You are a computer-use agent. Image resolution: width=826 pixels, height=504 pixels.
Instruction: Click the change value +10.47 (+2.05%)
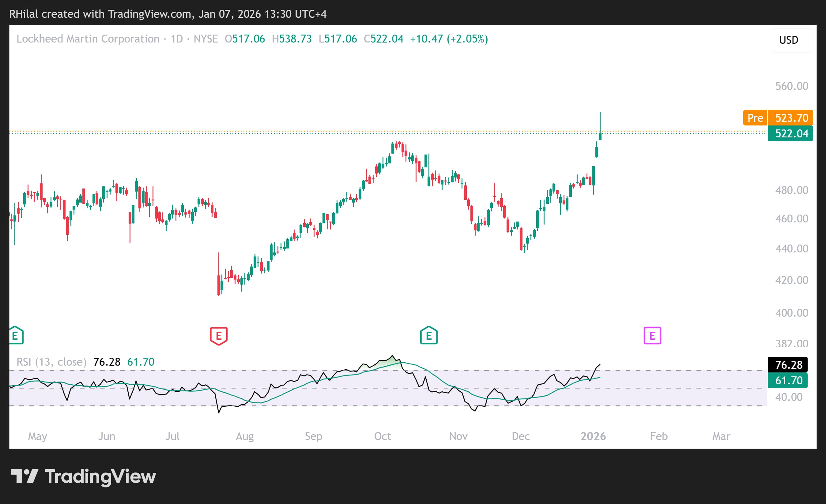pyautogui.click(x=449, y=39)
